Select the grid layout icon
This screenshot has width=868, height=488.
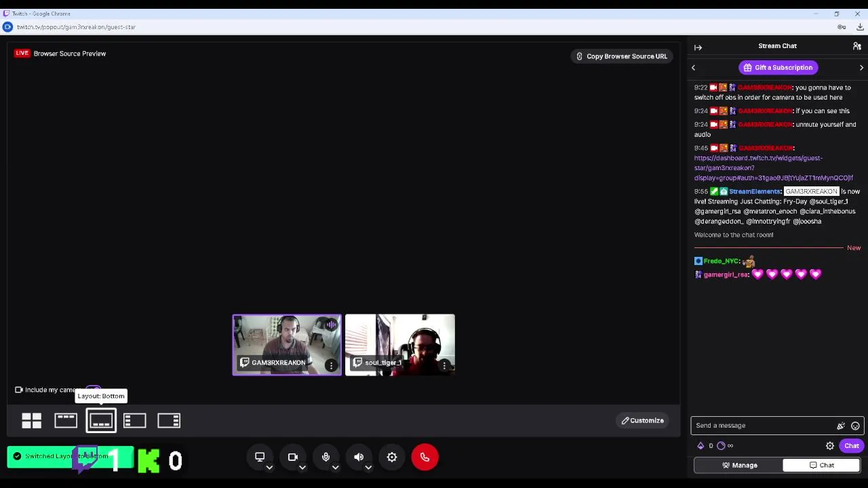(31, 421)
